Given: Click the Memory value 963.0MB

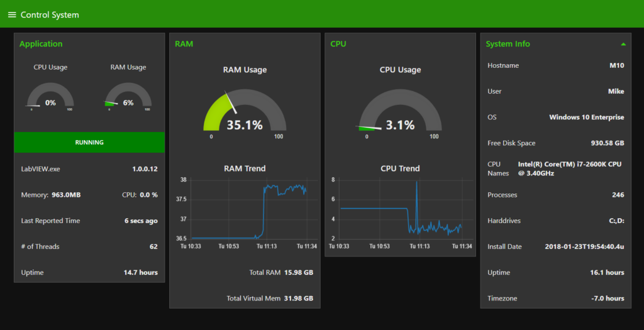Looking at the screenshot, I should click(x=65, y=195).
